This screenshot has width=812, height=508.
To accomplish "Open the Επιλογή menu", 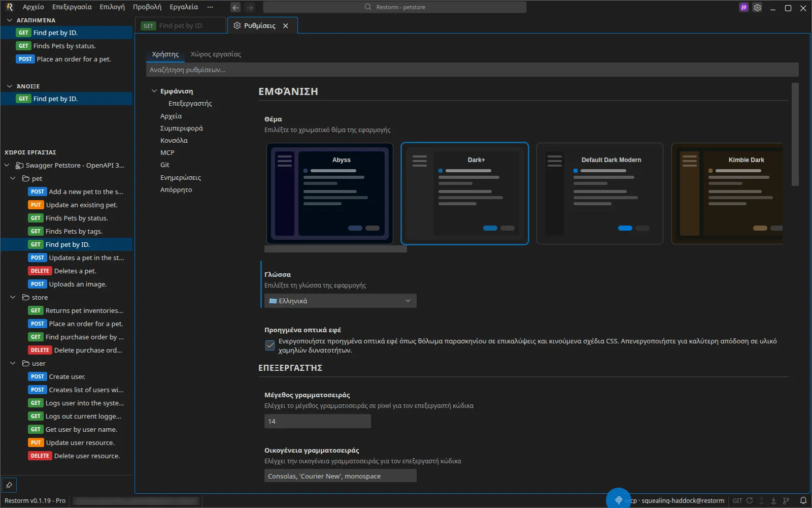I will pyautogui.click(x=112, y=7).
